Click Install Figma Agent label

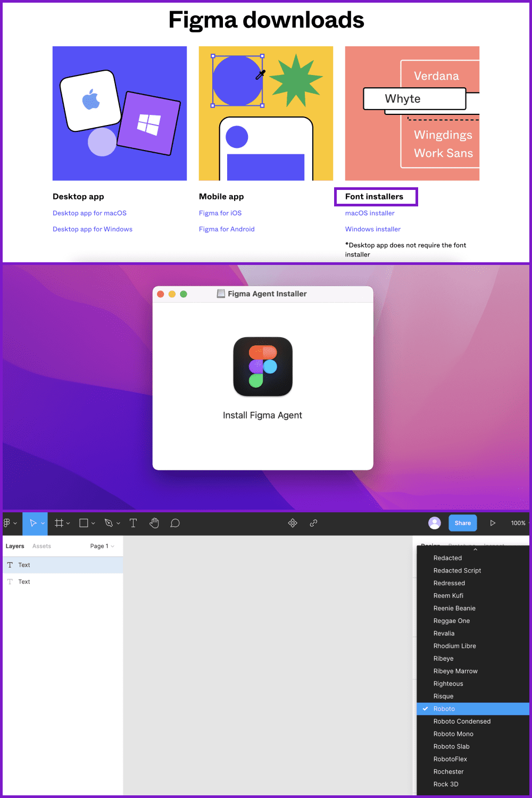coord(262,415)
